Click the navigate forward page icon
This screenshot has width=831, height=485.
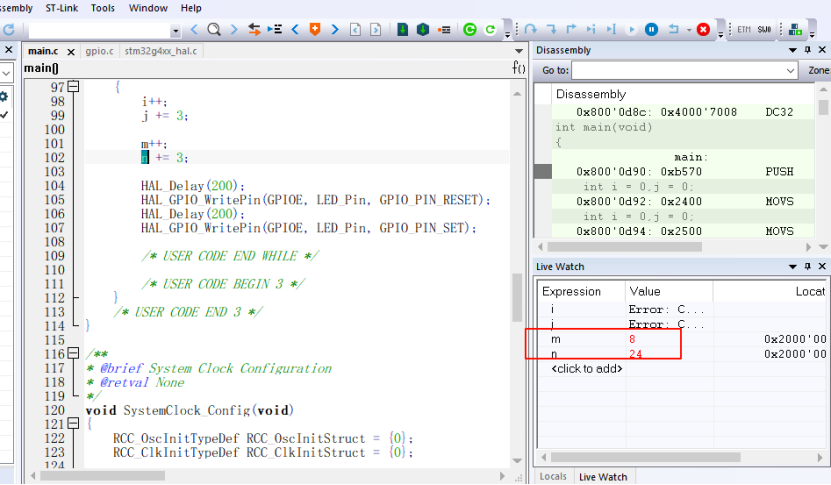click(x=376, y=30)
